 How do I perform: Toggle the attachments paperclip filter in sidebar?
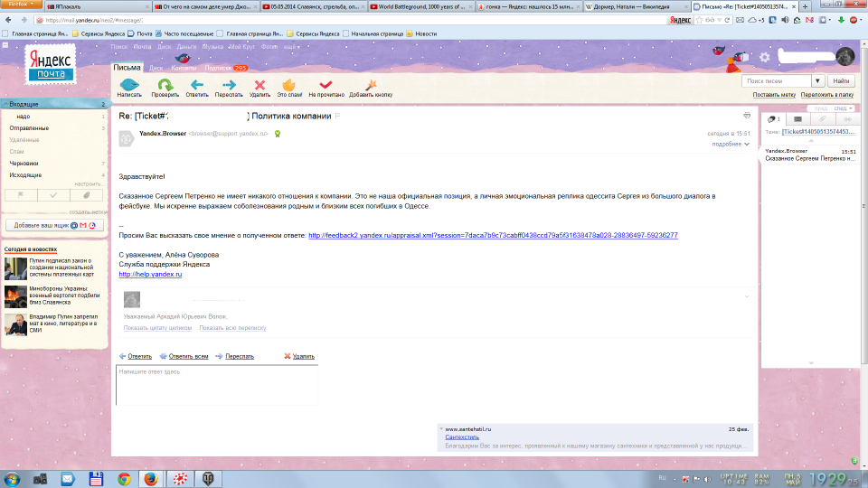[x=86, y=194]
